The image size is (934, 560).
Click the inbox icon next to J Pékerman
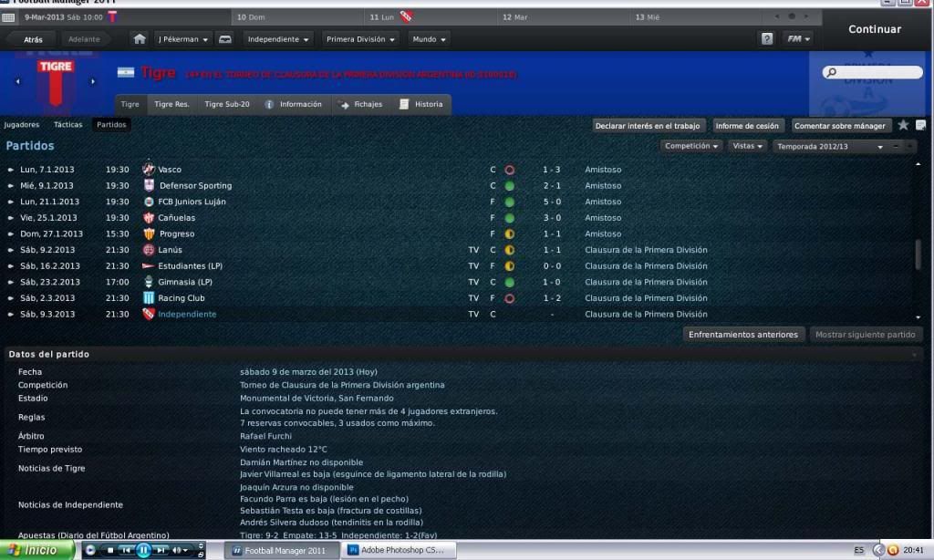225,39
